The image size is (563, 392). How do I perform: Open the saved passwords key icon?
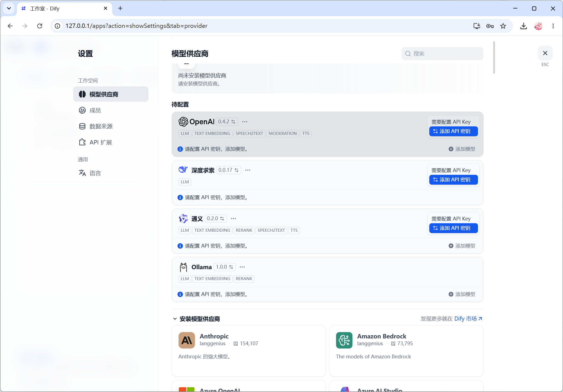(490, 26)
